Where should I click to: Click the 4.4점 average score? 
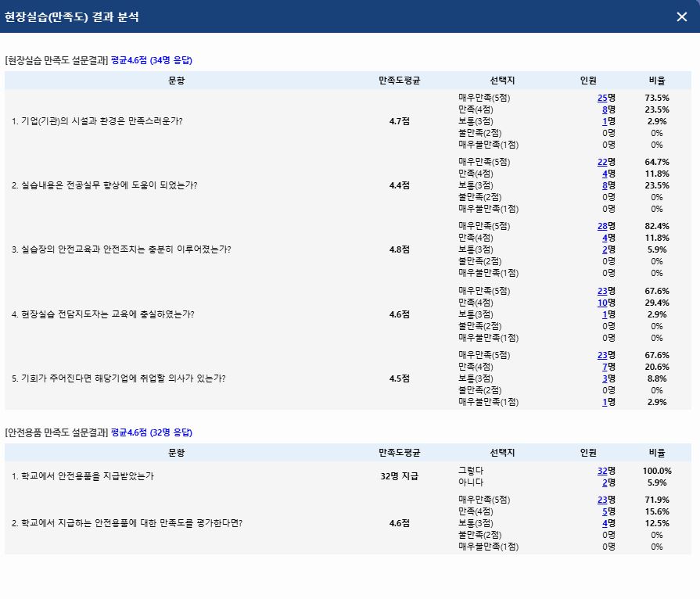[x=399, y=185]
